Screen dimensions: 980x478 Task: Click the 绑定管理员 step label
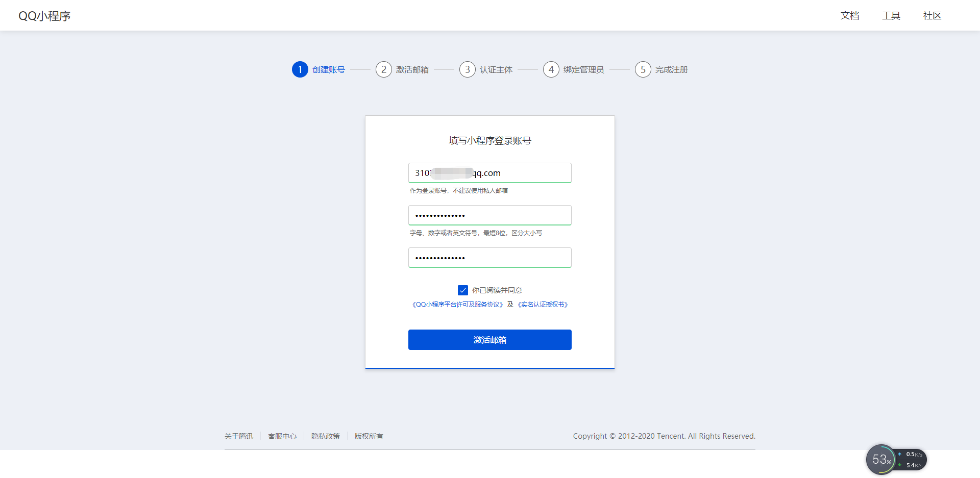point(584,69)
